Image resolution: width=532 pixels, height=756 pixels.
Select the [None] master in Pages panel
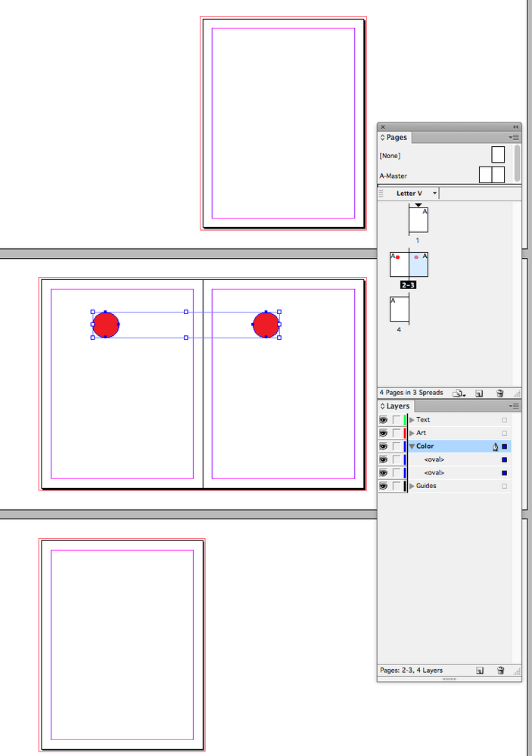click(x=498, y=155)
